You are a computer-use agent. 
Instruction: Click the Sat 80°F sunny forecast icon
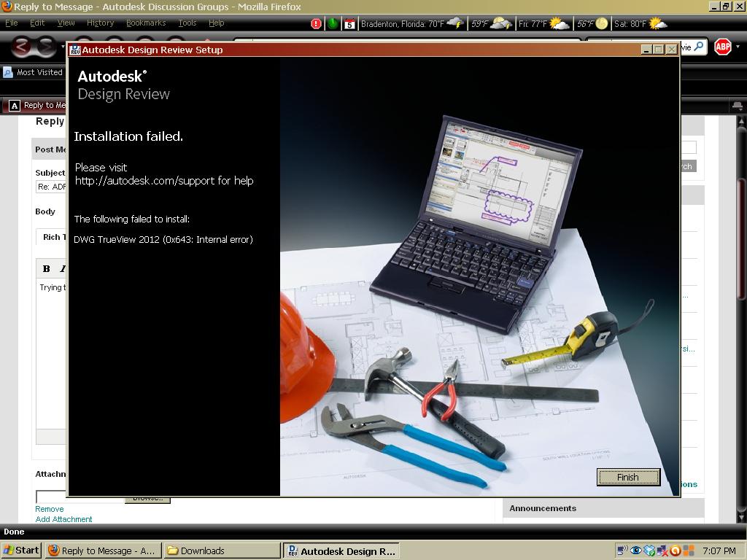658,23
